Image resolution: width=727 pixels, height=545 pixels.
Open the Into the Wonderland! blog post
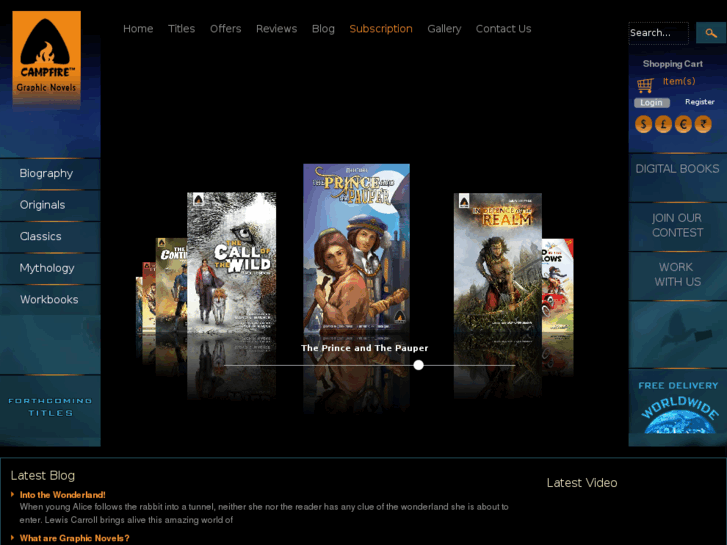coord(63,495)
